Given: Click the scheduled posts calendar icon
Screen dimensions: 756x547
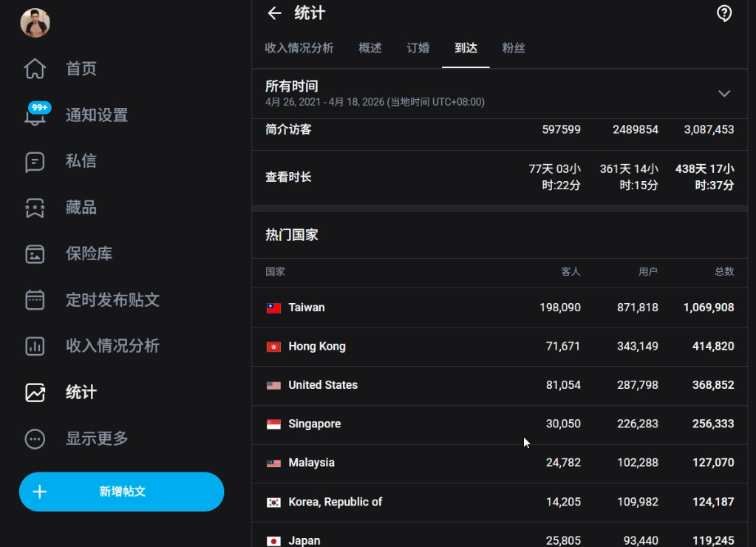Looking at the screenshot, I should pyautogui.click(x=35, y=300).
